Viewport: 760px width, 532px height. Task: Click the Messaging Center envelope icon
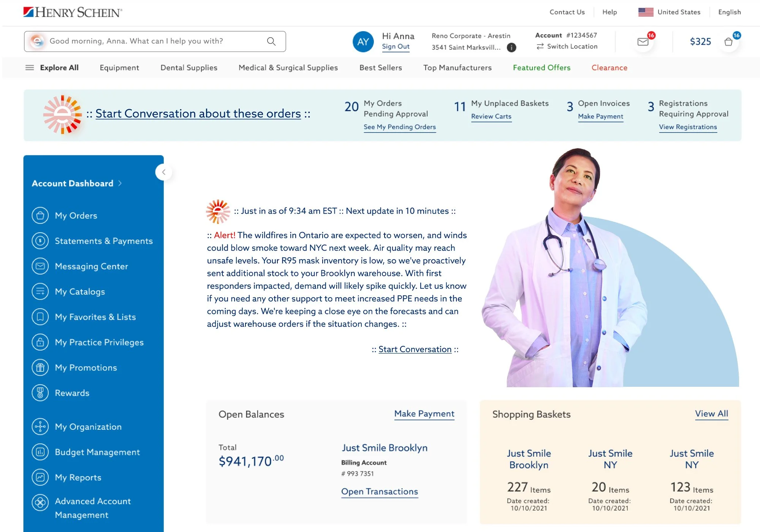(40, 266)
